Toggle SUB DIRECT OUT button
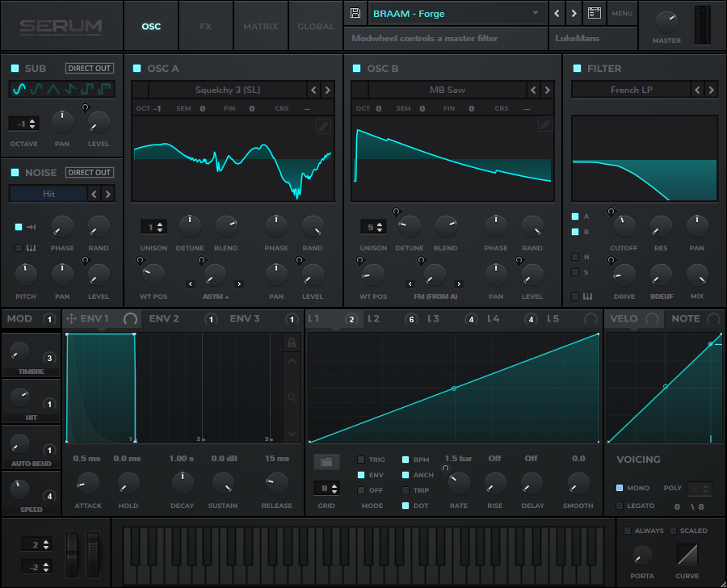The width and height of the screenshot is (727, 588). coord(90,68)
